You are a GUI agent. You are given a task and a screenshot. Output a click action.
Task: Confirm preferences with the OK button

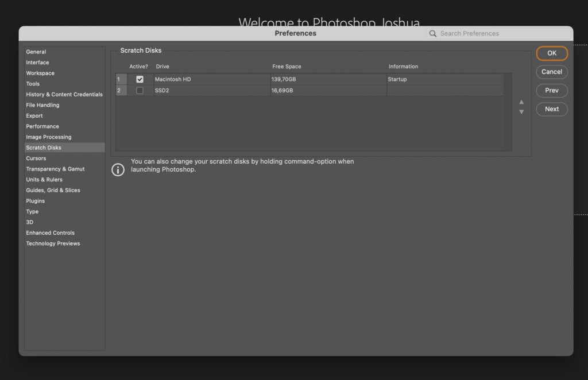click(551, 53)
